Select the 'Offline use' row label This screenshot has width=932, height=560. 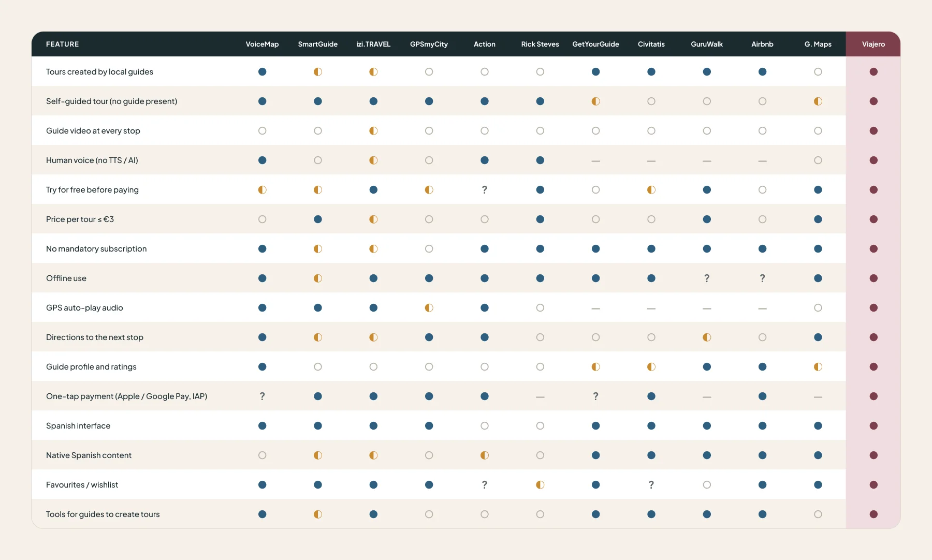click(66, 278)
